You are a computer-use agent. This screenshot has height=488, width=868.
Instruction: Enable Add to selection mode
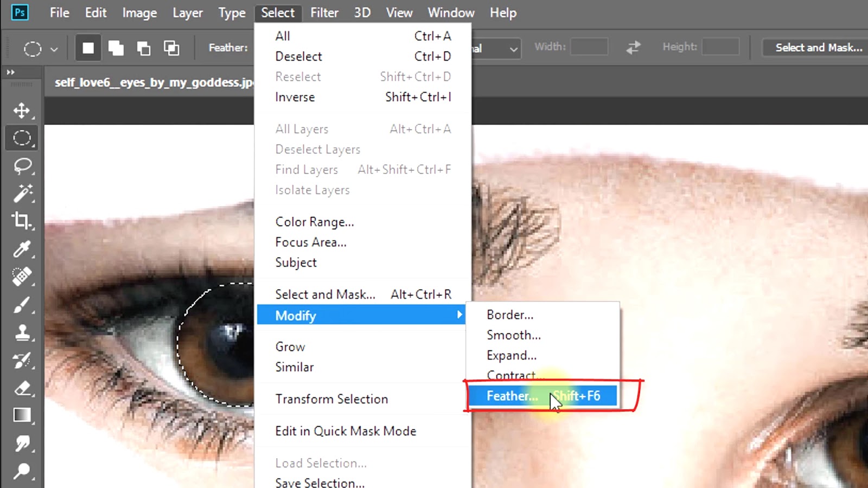116,48
